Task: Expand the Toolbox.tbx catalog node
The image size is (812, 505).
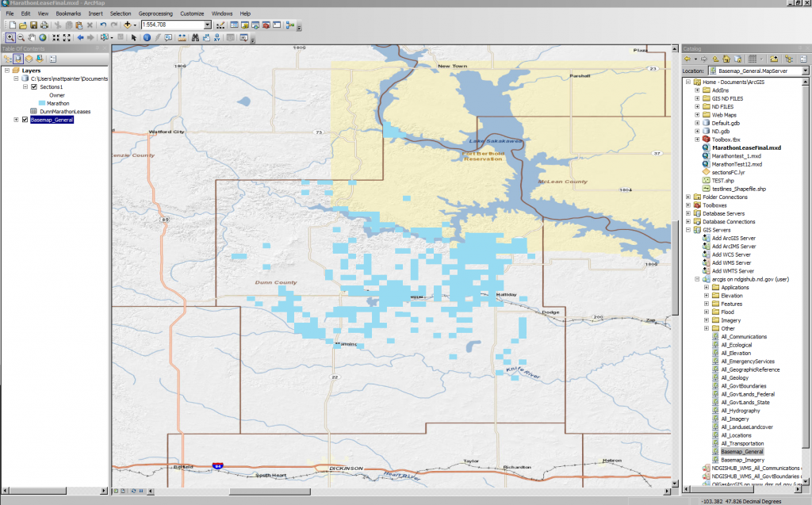Action: click(697, 140)
